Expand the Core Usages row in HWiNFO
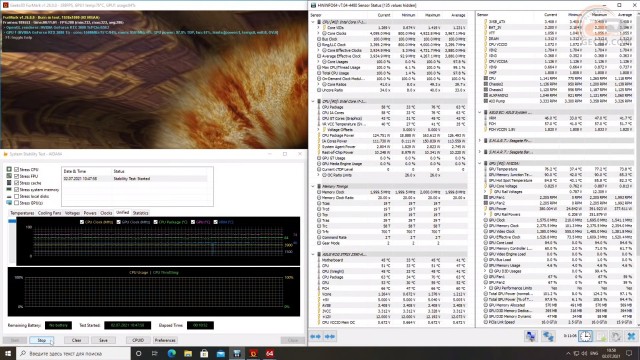This screenshot has width=640, height=360. pos(318,62)
